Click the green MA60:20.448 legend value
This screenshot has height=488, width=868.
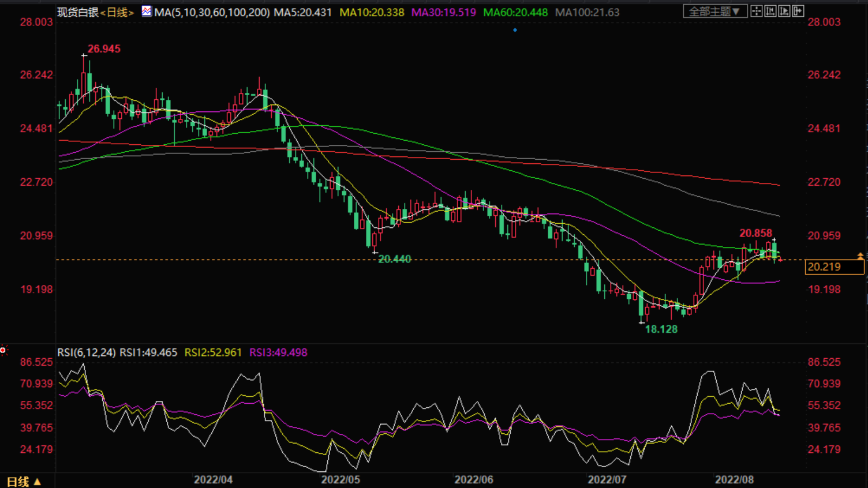coord(515,12)
